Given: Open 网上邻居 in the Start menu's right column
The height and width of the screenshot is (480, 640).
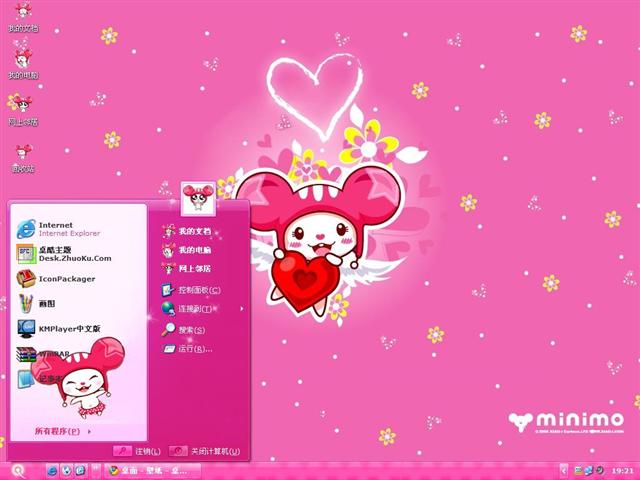Looking at the screenshot, I should pyautogui.click(x=187, y=269).
